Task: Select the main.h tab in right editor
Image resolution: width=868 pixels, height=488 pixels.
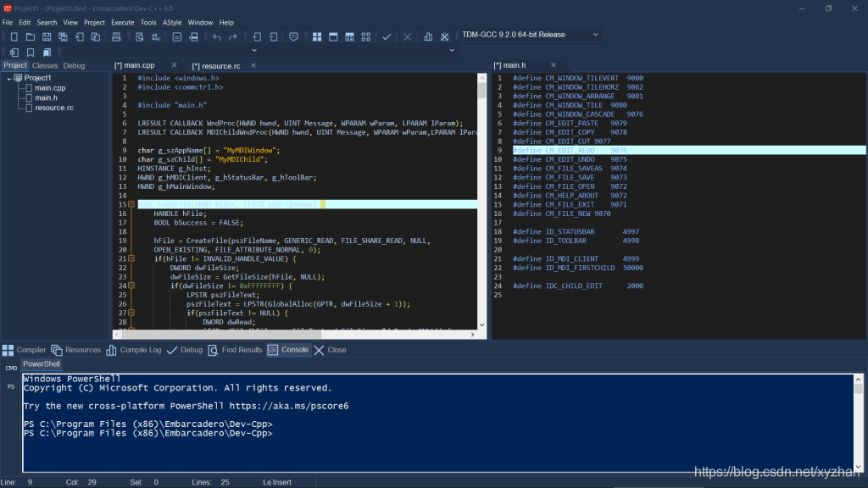Action: (x=509, y=65)
